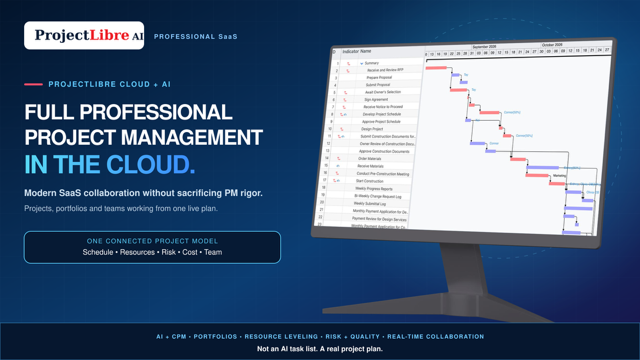The width and height of the screenshot is (640, 360).
Task: Select the Await Owner's Selection task
Action: [x=383, y=92]
